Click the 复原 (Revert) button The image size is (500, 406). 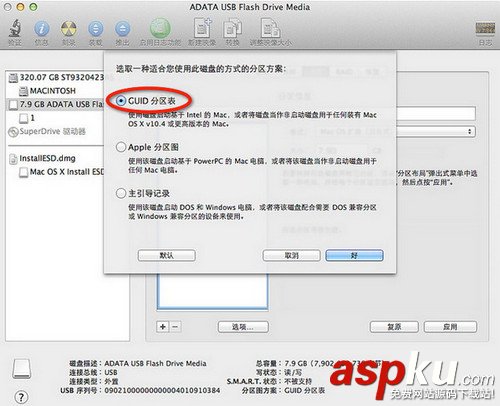[x=394, y=327]
